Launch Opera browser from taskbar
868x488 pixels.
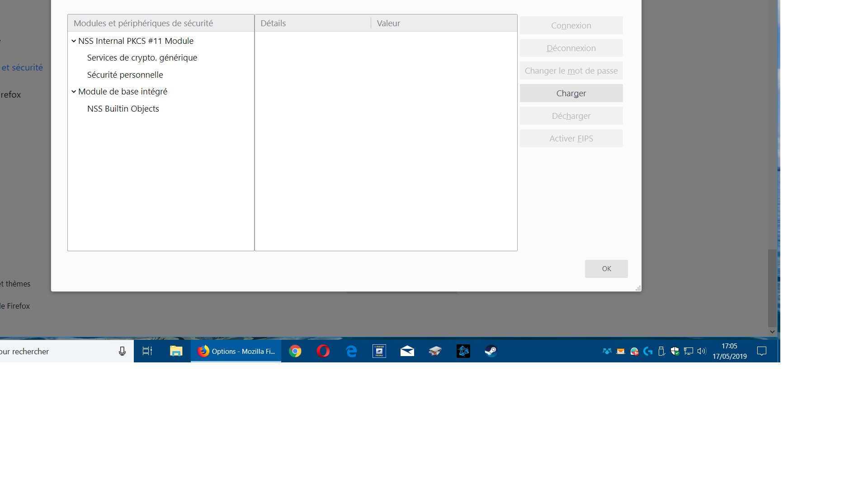323,351
